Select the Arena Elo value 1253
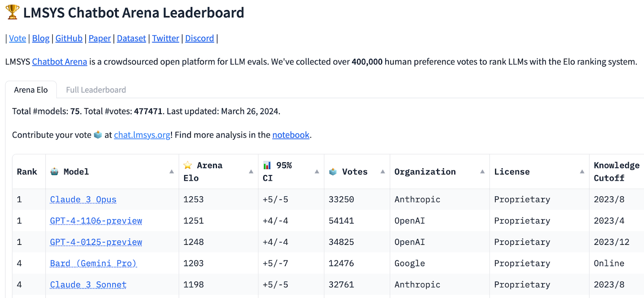Image resolution: width=644 pixels, height=298 pixels. [194, 199]
